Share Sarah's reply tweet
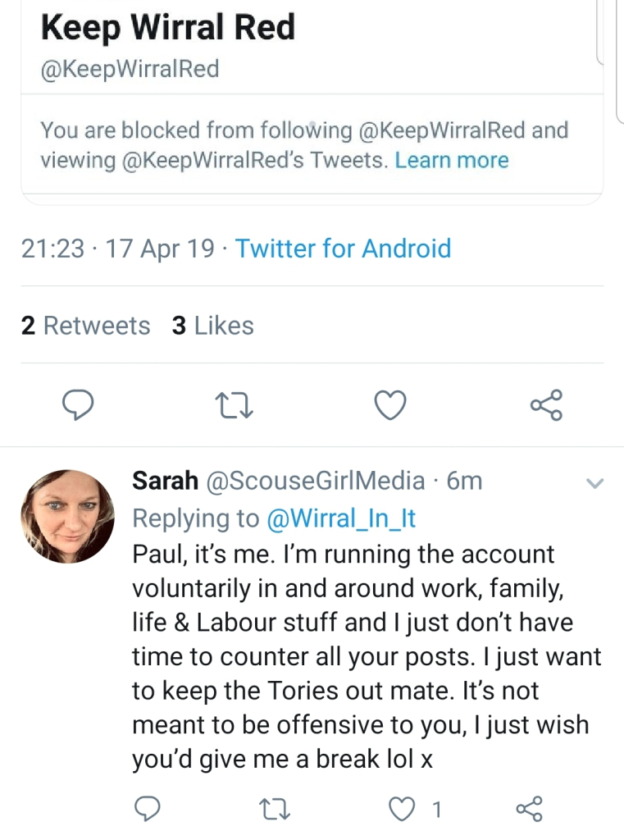The width and height of the screenshot is (624, 840). click(529, 810)
